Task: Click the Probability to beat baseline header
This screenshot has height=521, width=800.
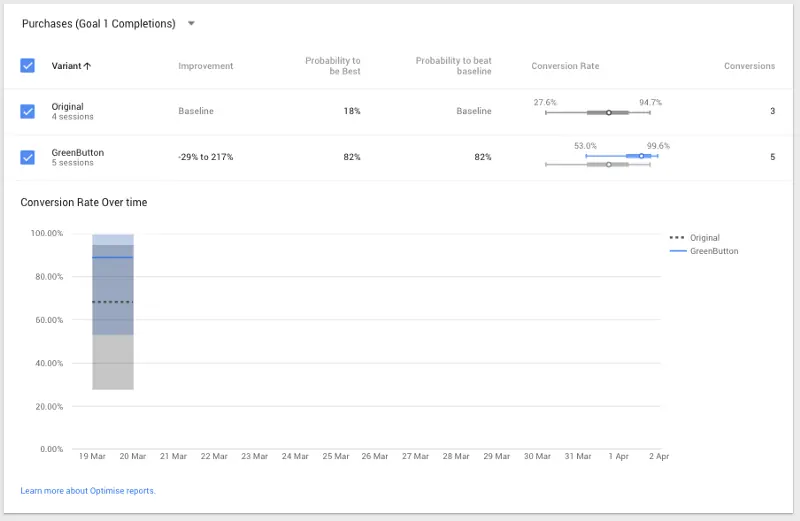Action: pos(453,66)
